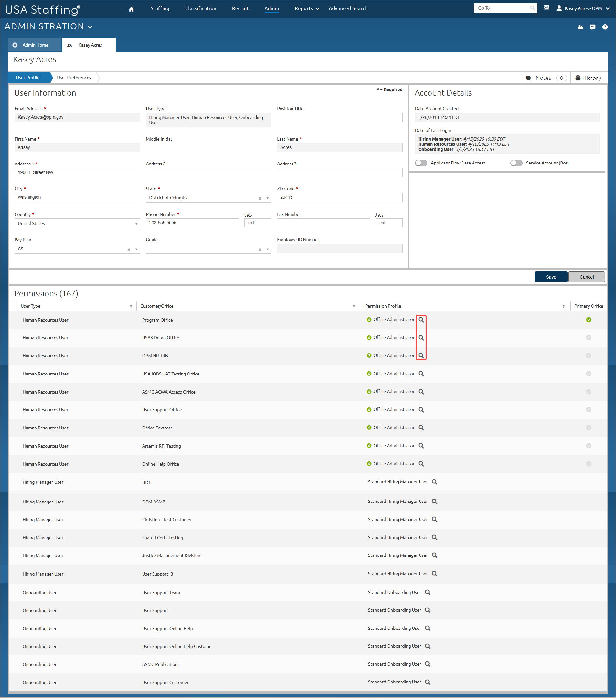Open the feedback chat bubble icon
616x698 pixels.
593,27
